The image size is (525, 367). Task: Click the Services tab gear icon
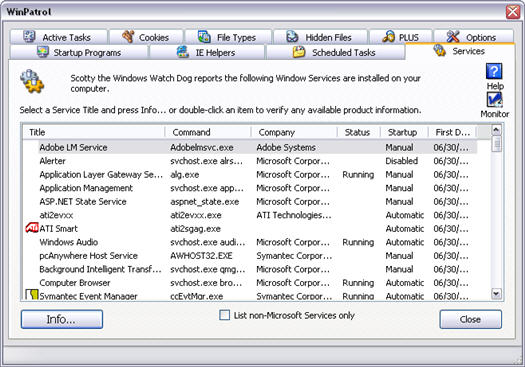tap(439, 50)
